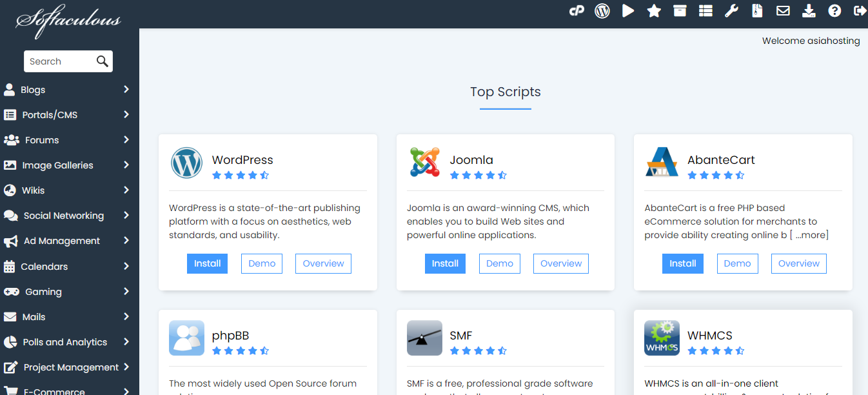Open the WordPress Demo
The image size is (868, 395).
262,263
